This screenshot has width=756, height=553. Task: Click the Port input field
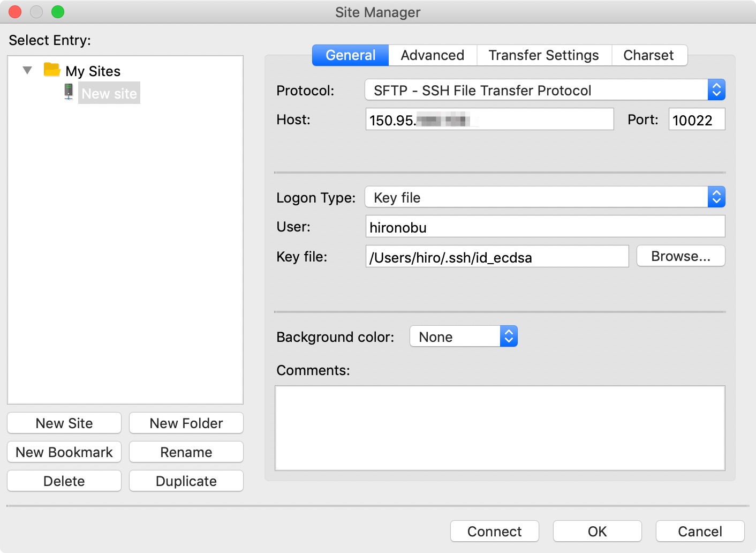click(696, 119)
